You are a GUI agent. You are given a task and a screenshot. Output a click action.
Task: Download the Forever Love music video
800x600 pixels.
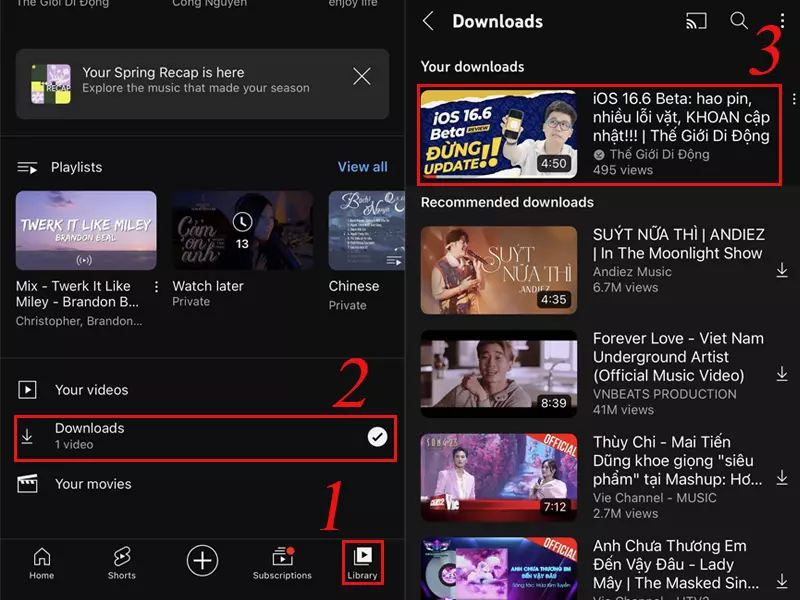[782, 374]
